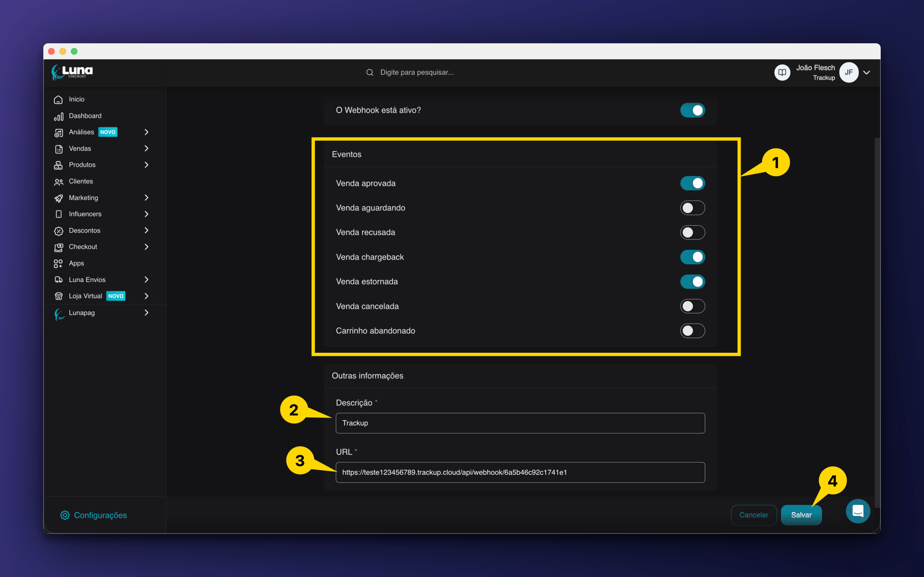Focus the 'Digite para pesquisar...' search box
The height and width of the screenshot is (577, 924).
(x=417, y=73)
